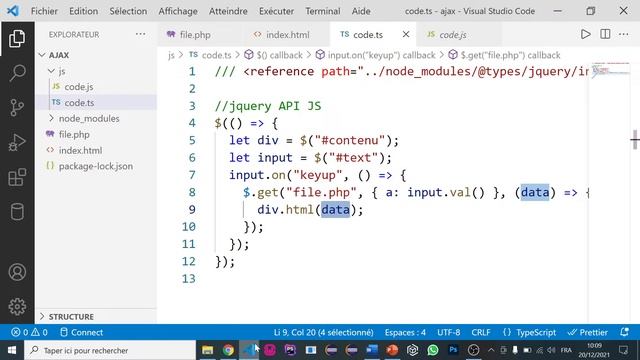Open the Terminal menu
640x360 pixels.
click(323, 11)
